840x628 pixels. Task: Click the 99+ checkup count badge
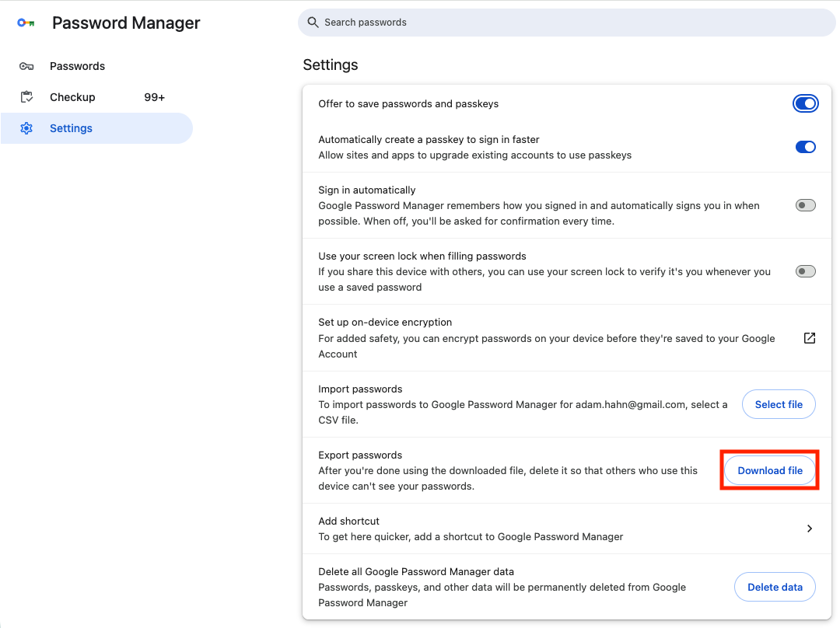click(154, 97)
